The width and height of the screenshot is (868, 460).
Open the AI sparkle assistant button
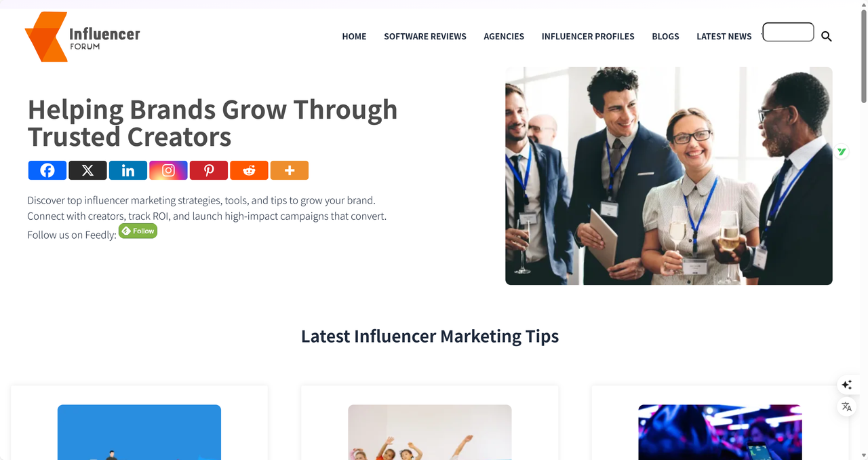tap(846, 385)
